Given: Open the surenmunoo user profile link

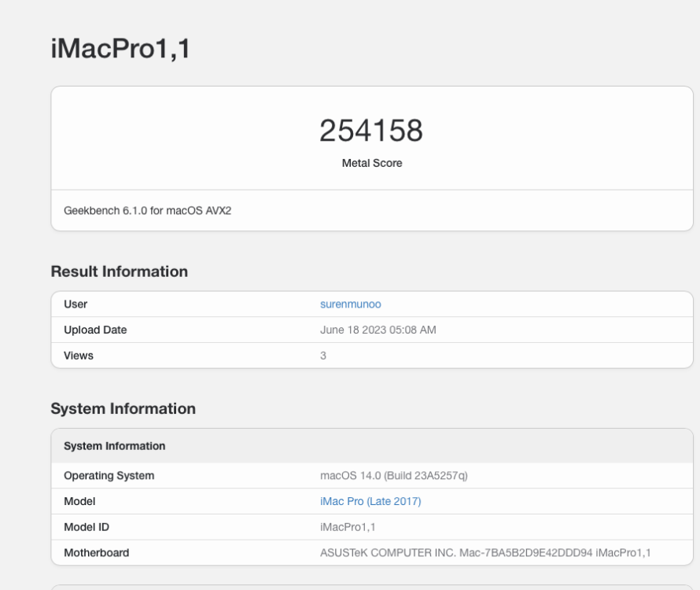Looking at the screenshot, I should coord(351,304).
